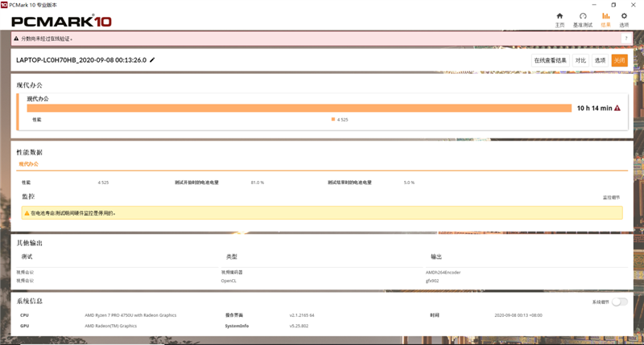The image size is (644, 345).
Task: Click the result name LAPTOP-LC0H70HB_2020-09-08
Action: (81, 60)
